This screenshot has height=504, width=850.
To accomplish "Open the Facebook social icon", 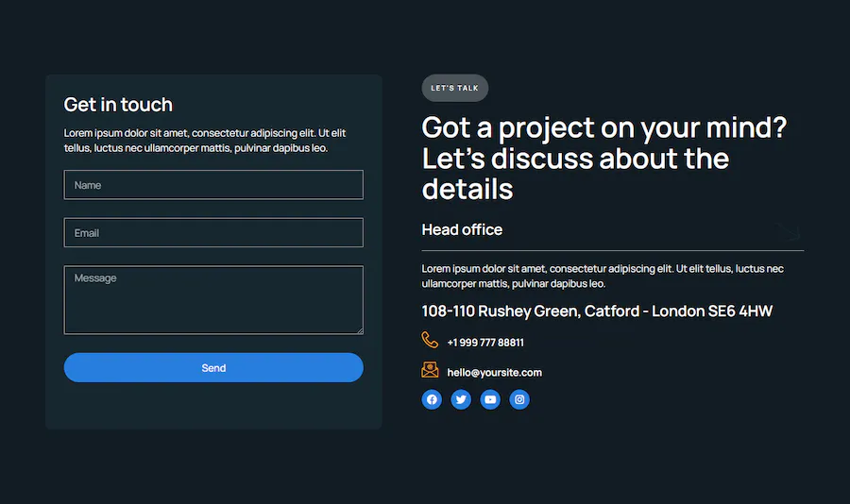I will [432, 399].
